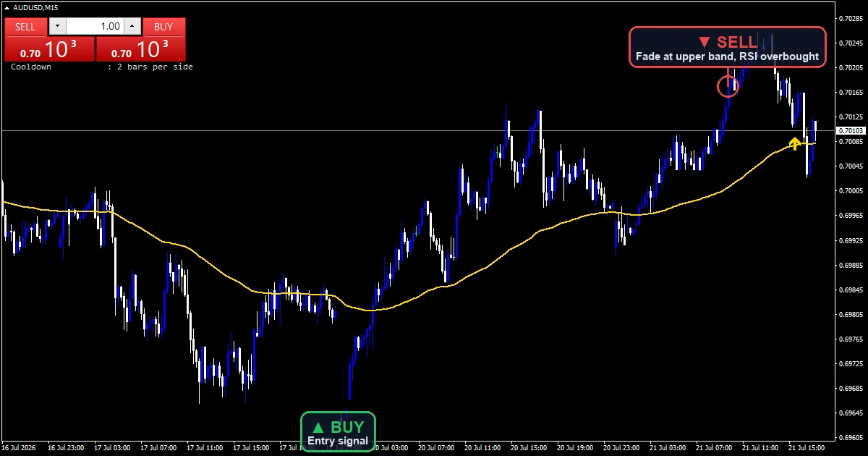Click the AUDUSD,M15 chart title

[x=36, y=7]
